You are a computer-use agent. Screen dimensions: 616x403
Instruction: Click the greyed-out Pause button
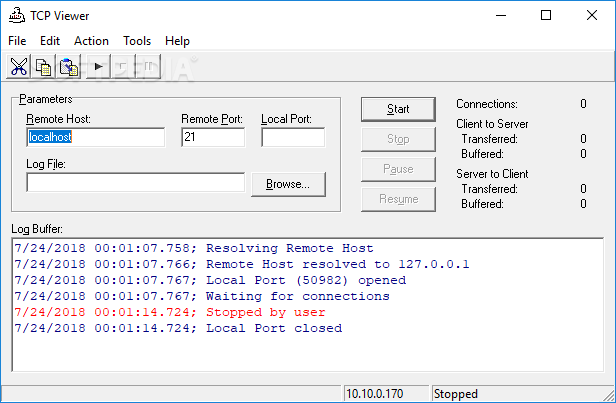click(398, 169)
